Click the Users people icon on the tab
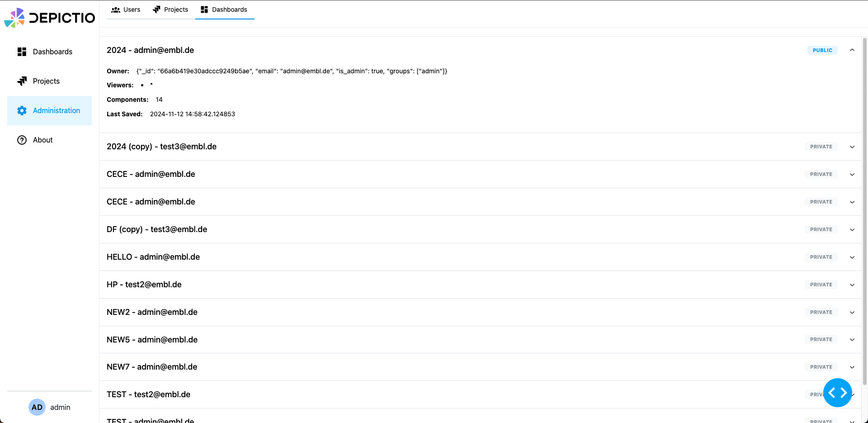Viewport: 868px width, 423px height. [x=115, y=9]
